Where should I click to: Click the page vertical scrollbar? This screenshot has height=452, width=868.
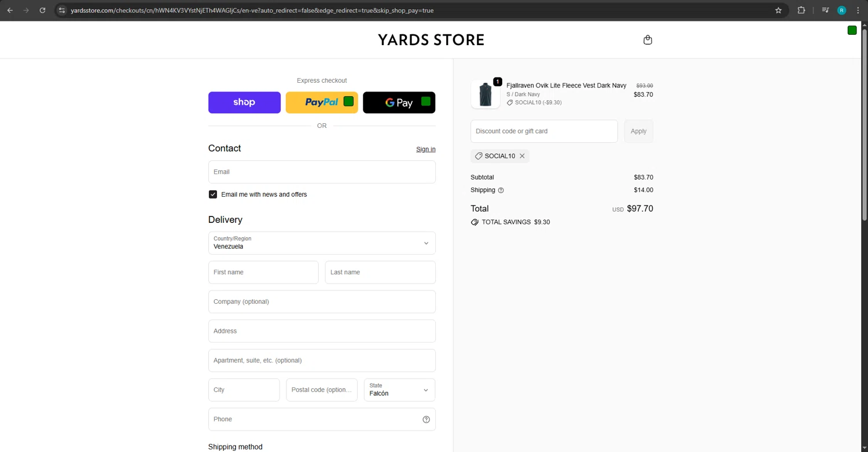tap(865, 124)
